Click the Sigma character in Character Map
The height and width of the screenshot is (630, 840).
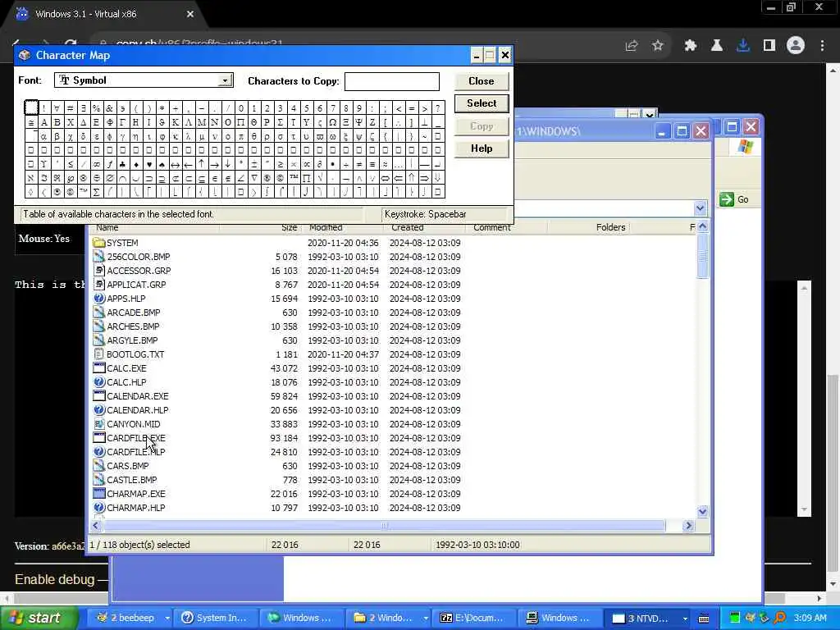pos(281,122)
